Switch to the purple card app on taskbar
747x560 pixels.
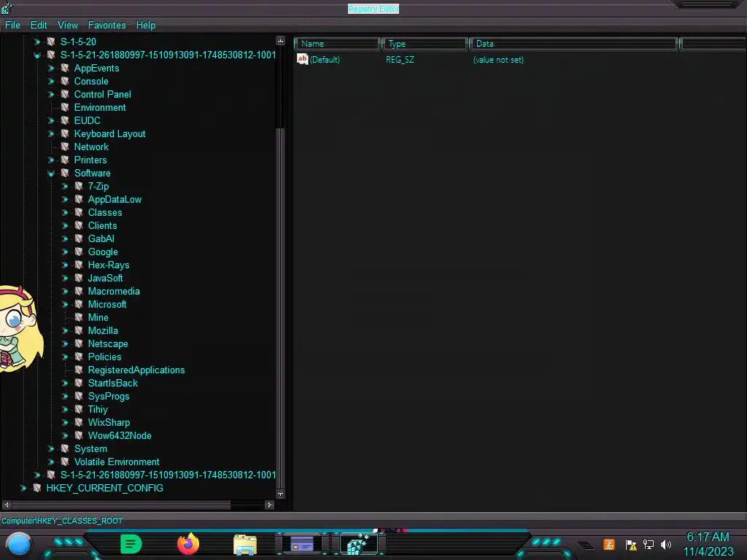(x=302, y=544)
